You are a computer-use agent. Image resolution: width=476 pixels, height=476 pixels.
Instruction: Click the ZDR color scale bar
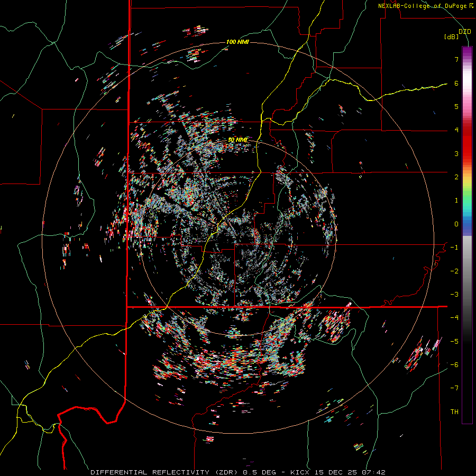coord(467,235)
